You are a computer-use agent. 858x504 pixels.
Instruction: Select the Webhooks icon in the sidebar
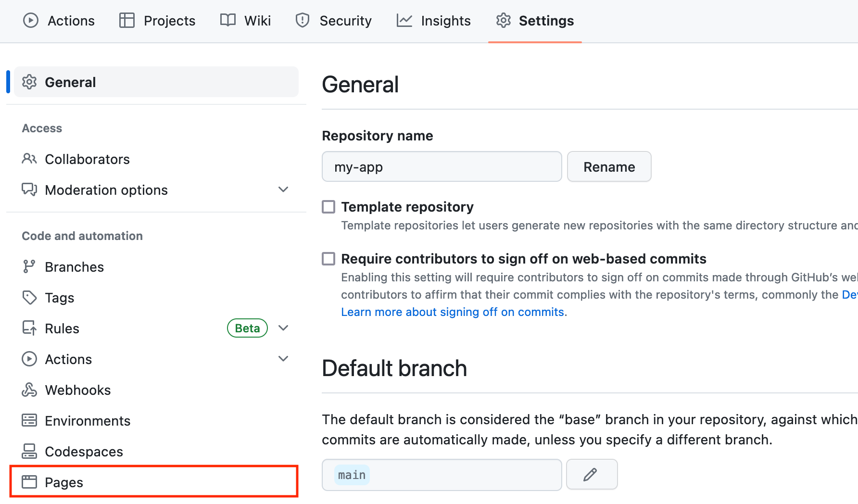(29, 390)
